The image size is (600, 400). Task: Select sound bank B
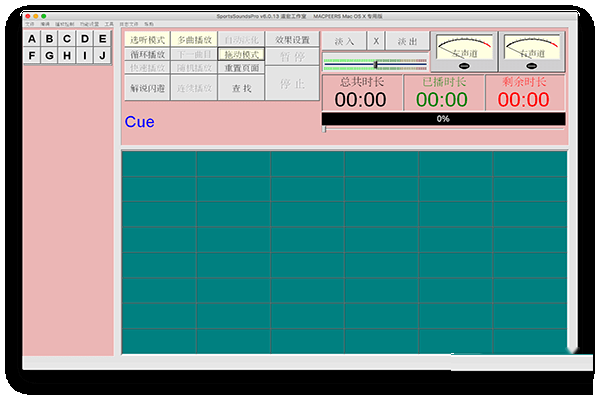pyautogui.click(x=49, y=39)
